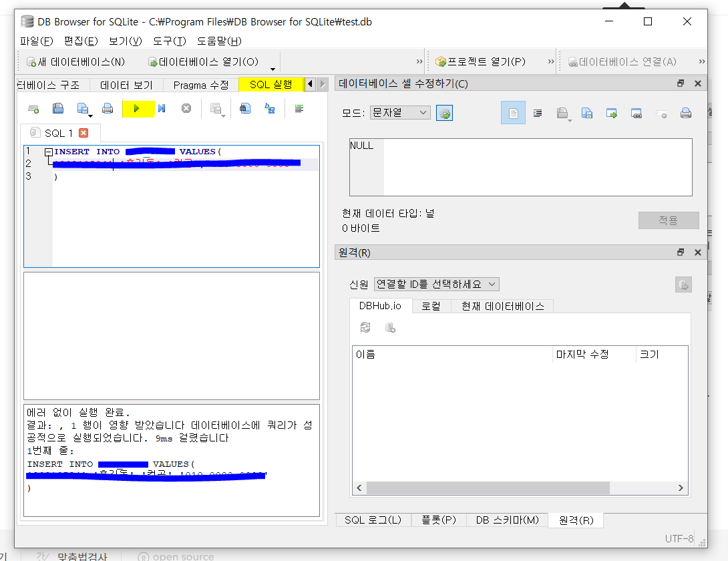Click export to file icon in cell editor
This screenshot has height=561, width=728.
click(587, 113)
